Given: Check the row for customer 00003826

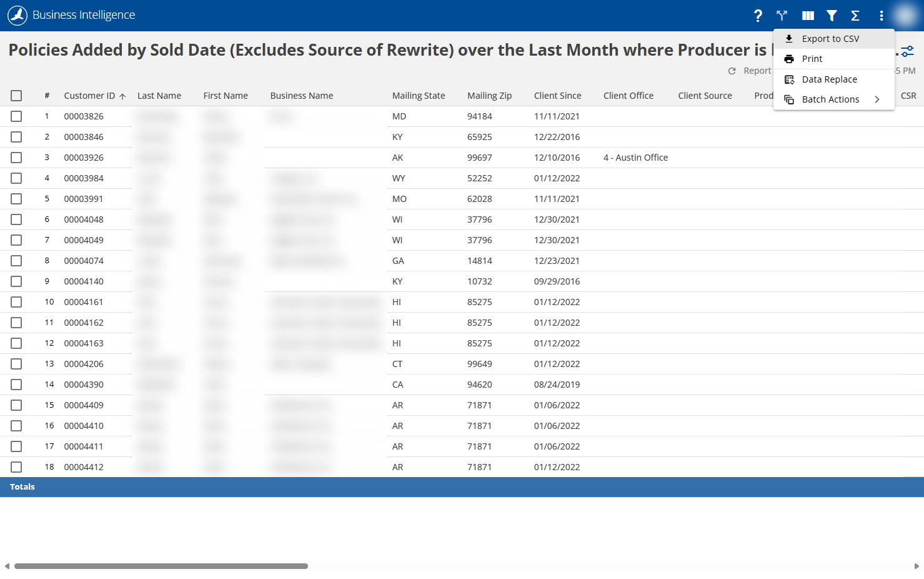Looking at the screenshot, I should [x=16, y=116].
